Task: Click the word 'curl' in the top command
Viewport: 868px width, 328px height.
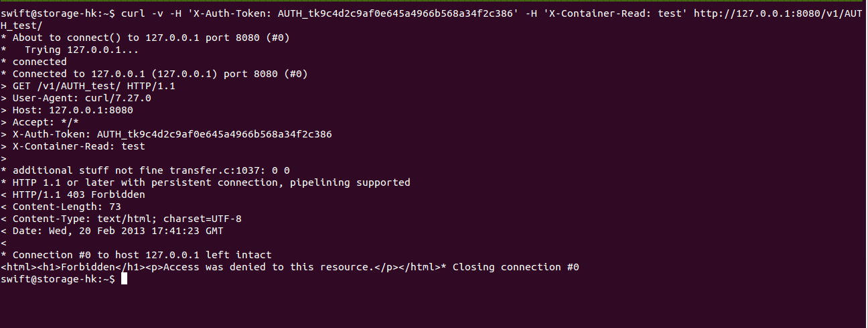Action: [x=133, y=13]
